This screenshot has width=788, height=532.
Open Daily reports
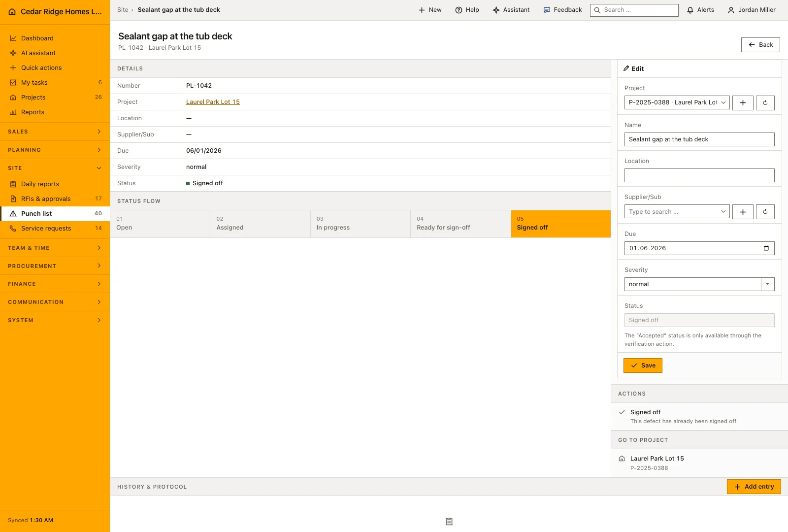pos(55,184)
